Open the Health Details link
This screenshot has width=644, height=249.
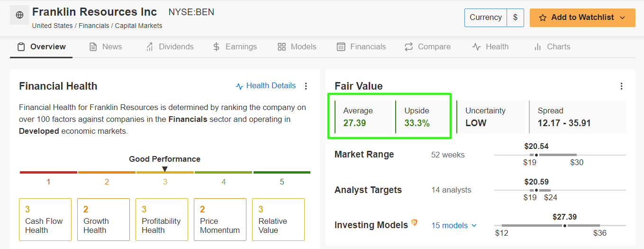point(271,86)
